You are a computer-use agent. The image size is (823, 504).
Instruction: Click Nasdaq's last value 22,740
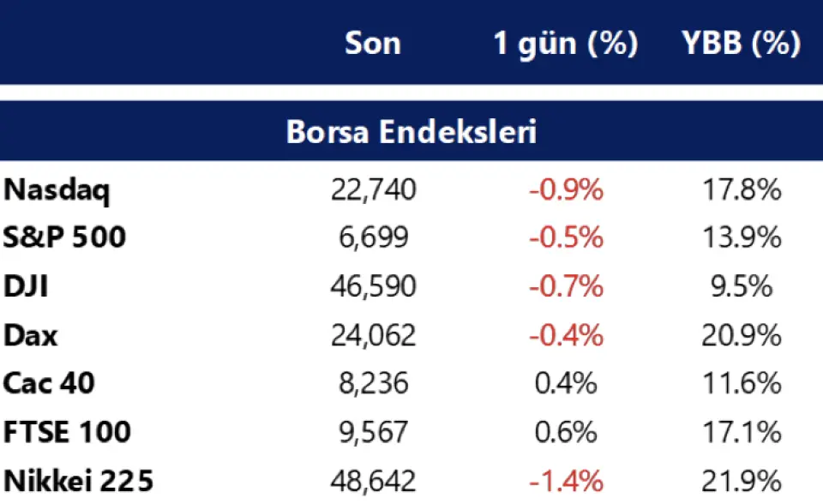click(373, 189)
